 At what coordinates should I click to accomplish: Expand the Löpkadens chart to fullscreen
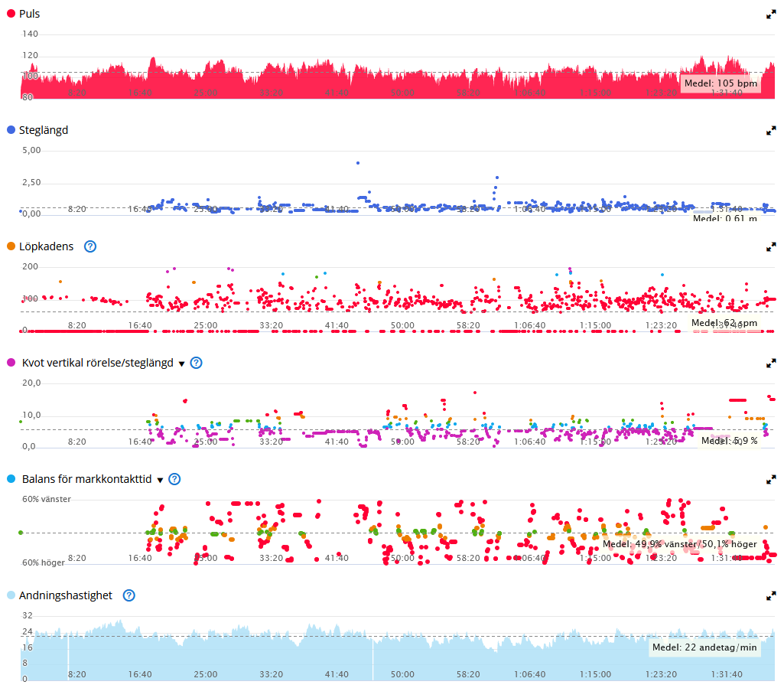771,247
